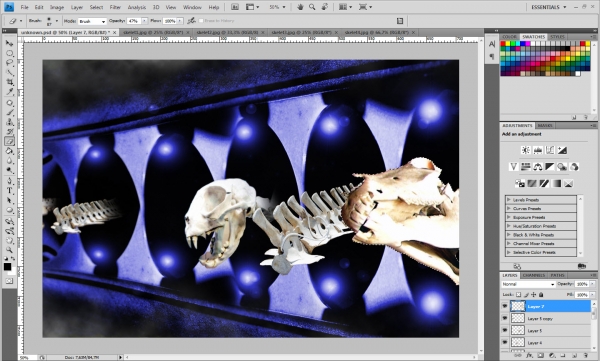Select the Lasso tool
This screenshot has width=600, height=361.
point(9,63)
